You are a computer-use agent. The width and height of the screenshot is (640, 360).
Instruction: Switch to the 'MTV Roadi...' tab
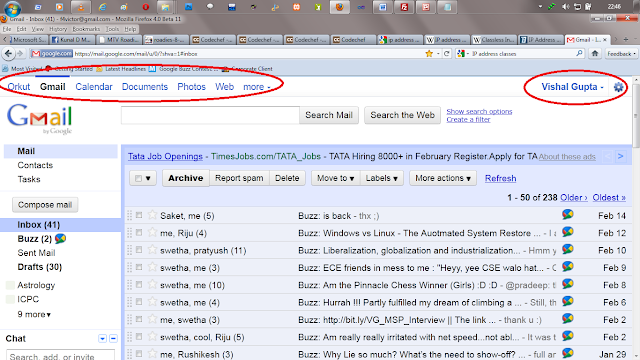120,40
